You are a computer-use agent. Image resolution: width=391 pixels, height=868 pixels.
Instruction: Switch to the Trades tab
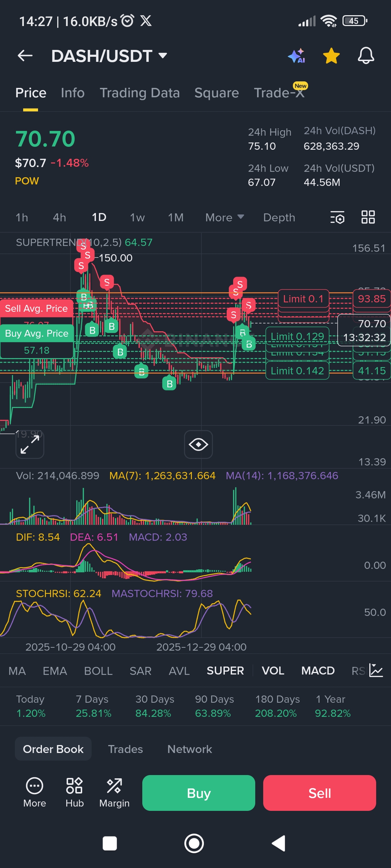(125, 749)
